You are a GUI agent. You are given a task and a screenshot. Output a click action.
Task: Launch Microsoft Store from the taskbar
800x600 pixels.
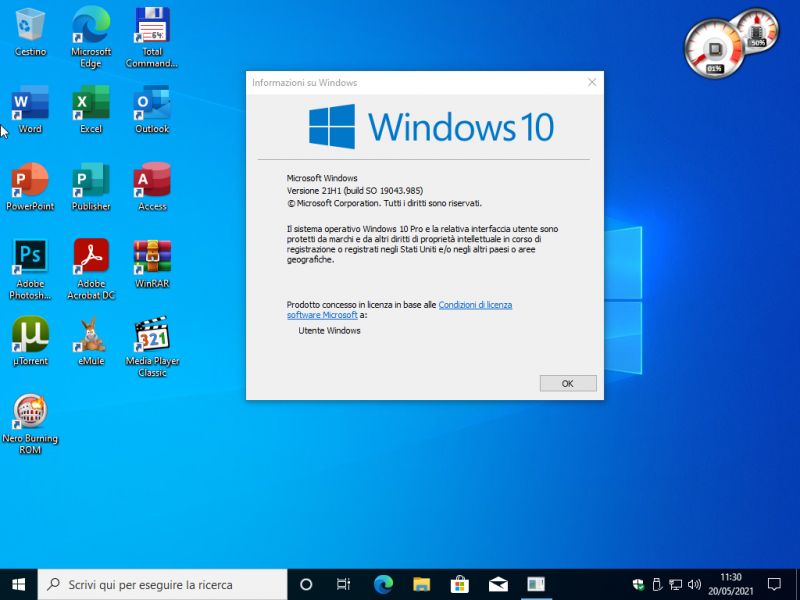458,584
